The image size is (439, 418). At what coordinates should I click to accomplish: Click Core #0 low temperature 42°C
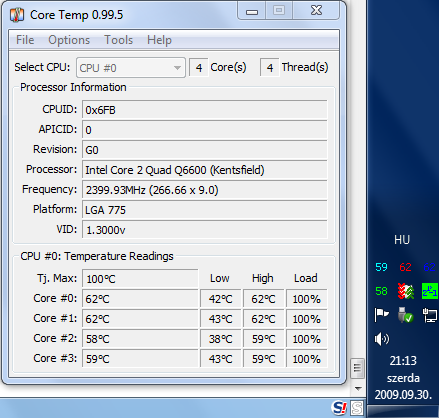pos(220,298)
